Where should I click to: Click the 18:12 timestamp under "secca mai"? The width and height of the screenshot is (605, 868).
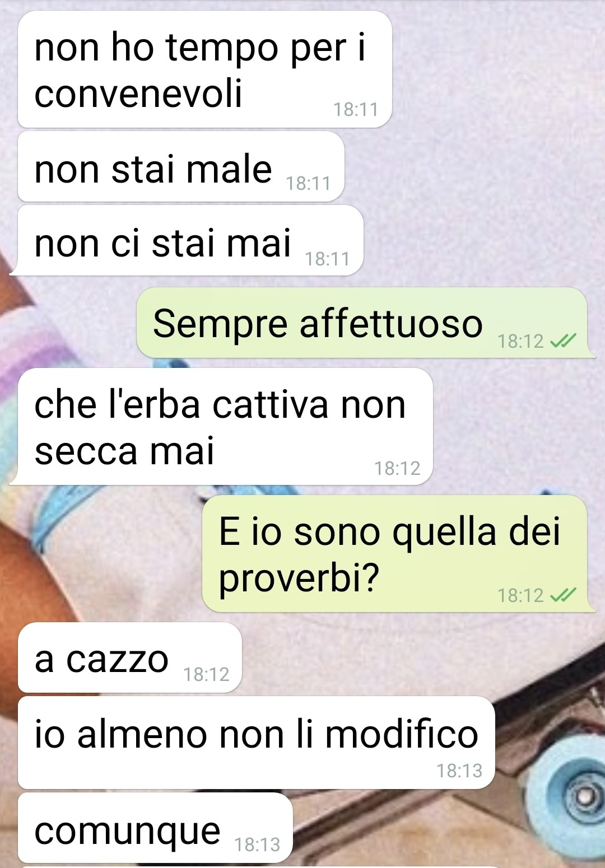pos(397,468)
